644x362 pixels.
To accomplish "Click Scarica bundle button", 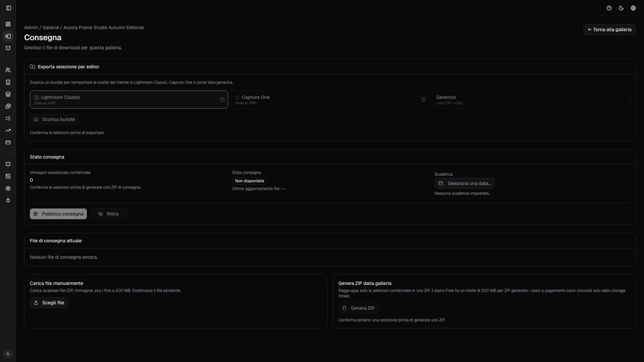I will click(x=54, y=119).
